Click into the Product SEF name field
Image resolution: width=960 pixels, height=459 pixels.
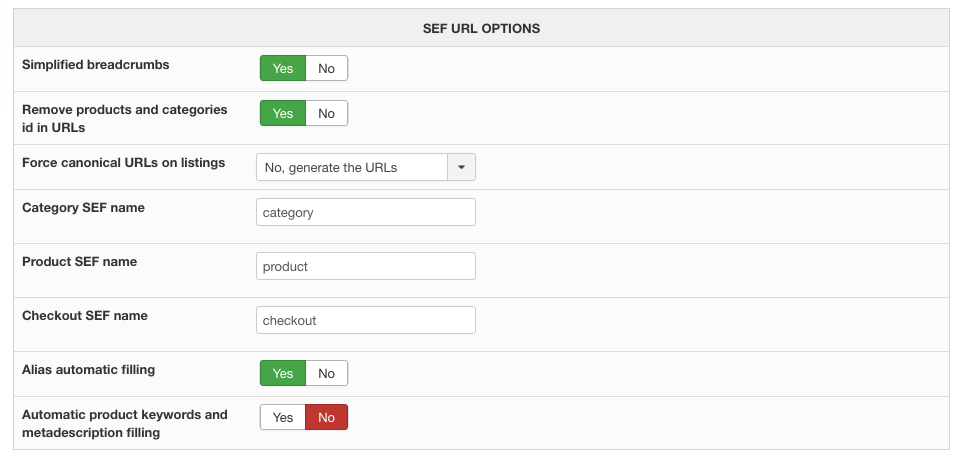pos(365,266)
